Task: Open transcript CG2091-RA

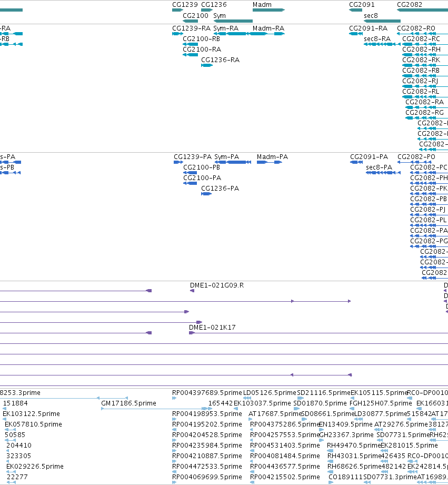Action: (x=368, y=28)
